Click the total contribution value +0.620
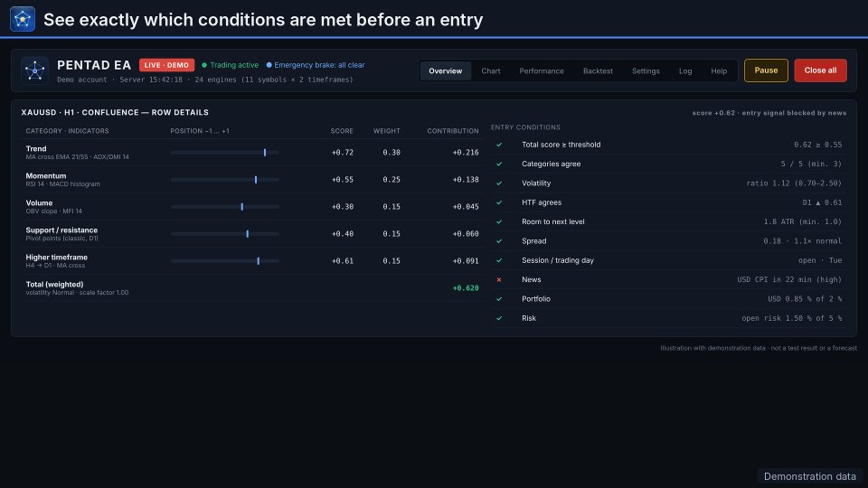868x488 pixels. click(466, 288)
